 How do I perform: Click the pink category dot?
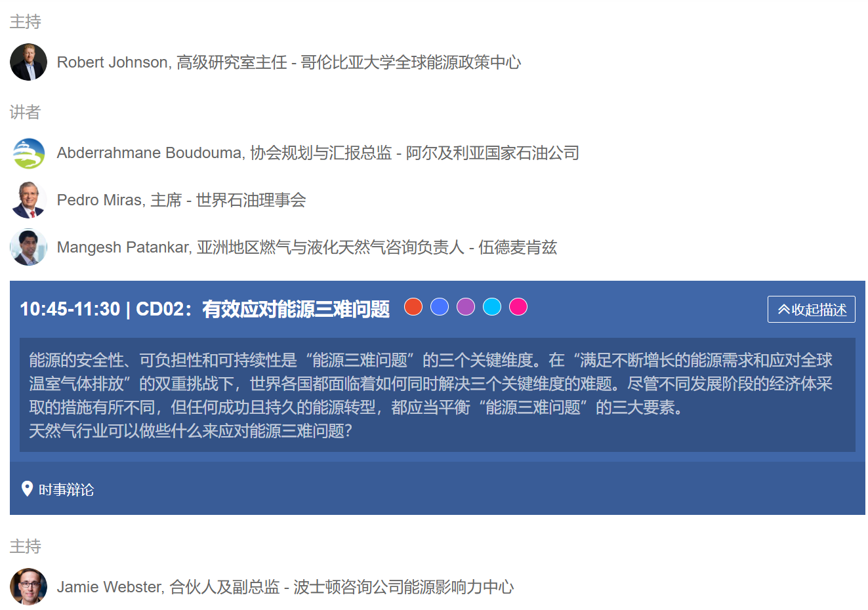[518, 306]
